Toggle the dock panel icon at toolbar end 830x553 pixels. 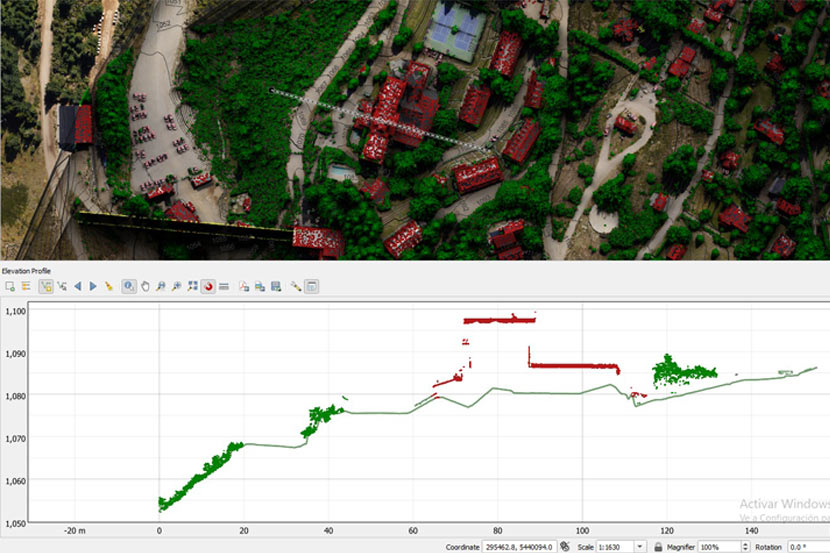312,286
